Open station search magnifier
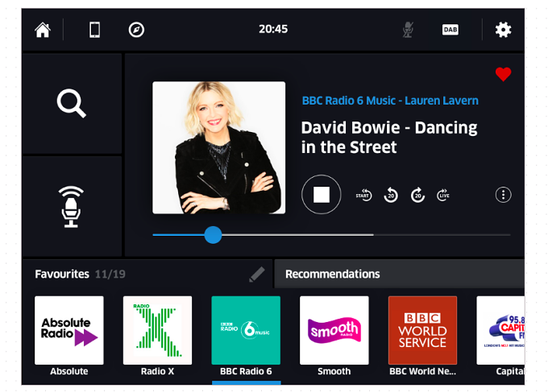Image resolution: width=548 pixels, height=392 pixels. coord(72,103)
